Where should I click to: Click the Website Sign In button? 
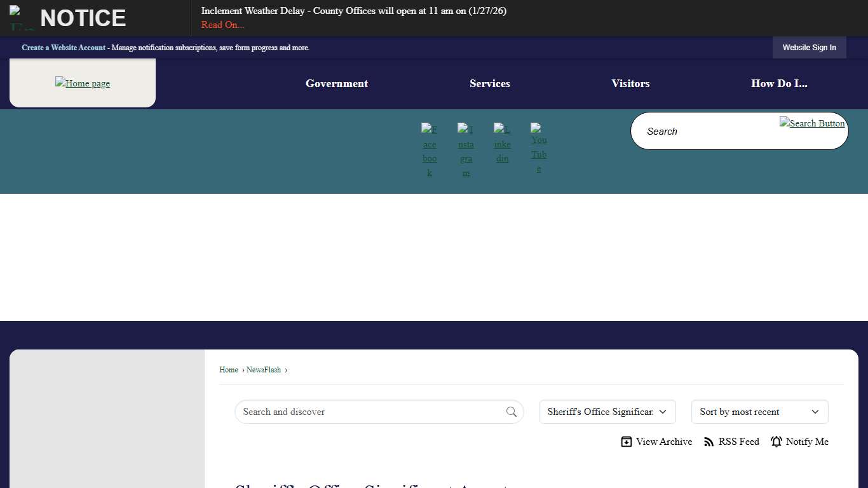click(809, 48)
